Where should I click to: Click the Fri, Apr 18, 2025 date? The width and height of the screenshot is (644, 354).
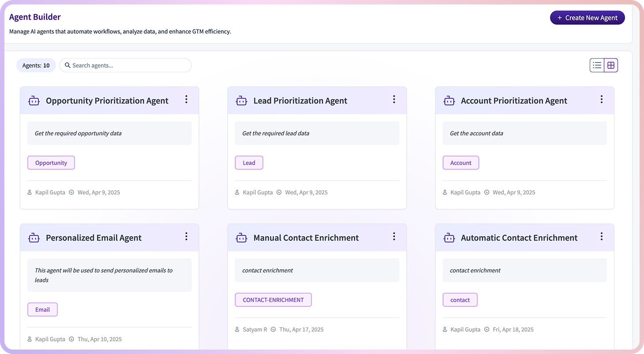pyautogui.click(x=513, y=329)
